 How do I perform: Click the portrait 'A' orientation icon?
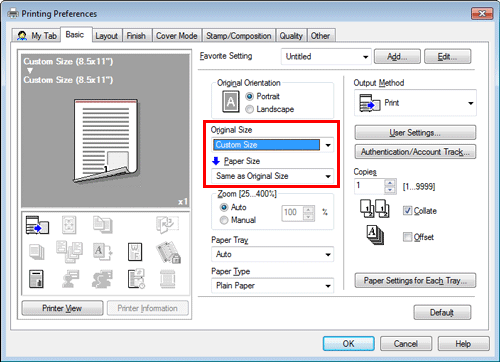coord(231,102)
